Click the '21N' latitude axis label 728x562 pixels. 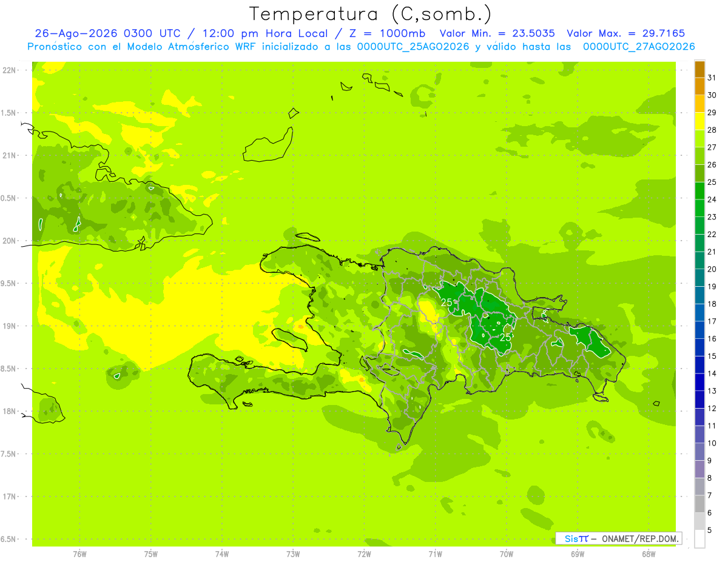pos(10,156)
